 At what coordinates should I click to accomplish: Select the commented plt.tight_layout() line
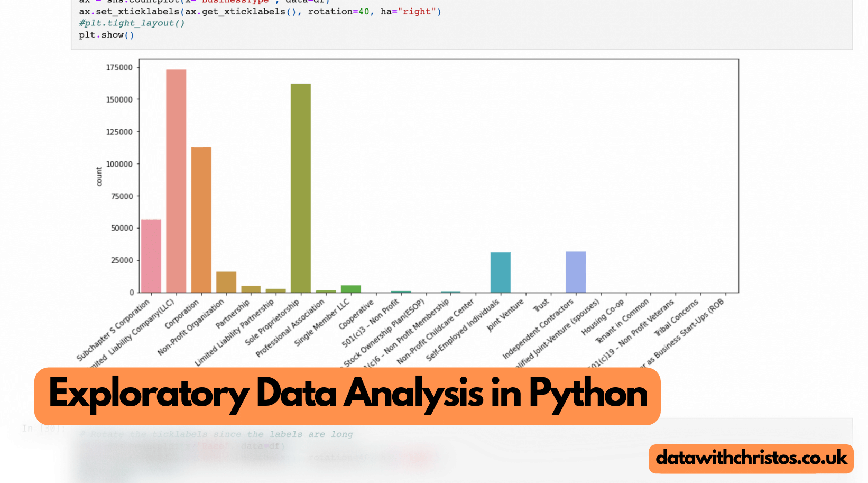(x=132, y=23)
